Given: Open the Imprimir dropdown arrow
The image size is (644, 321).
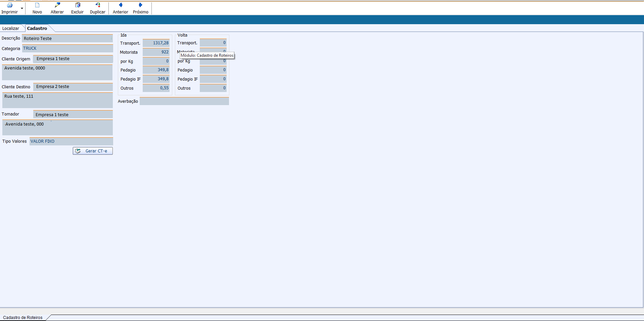Looking at the screenshot, I should [x=22, y=8].
